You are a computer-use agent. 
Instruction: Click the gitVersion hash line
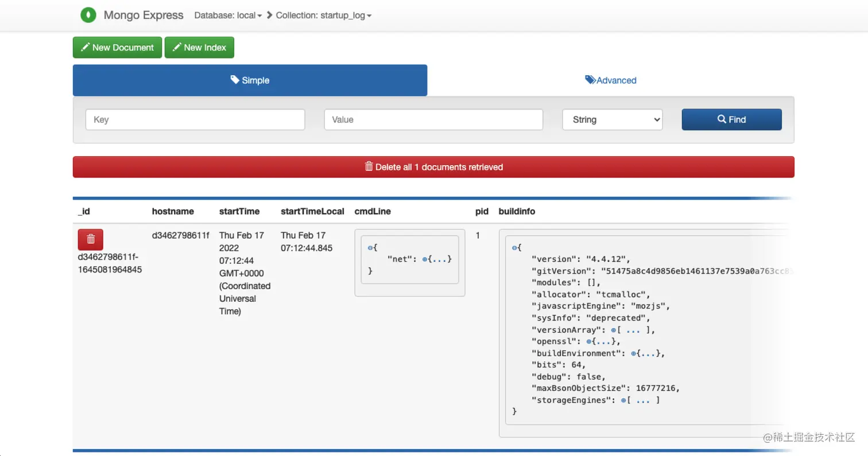pos(662,271)
